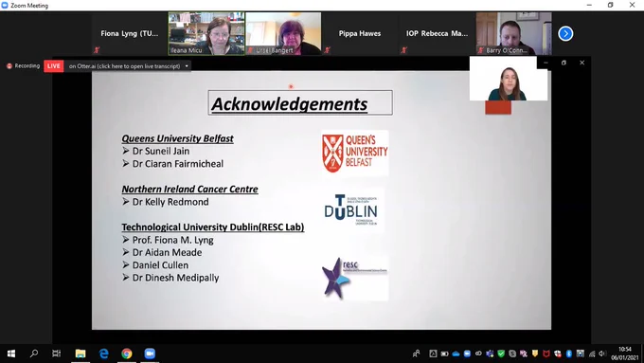Select Barry O'Connor video thumbnail
The height and width of the screenshot is (363, 644).
point(514,33)
